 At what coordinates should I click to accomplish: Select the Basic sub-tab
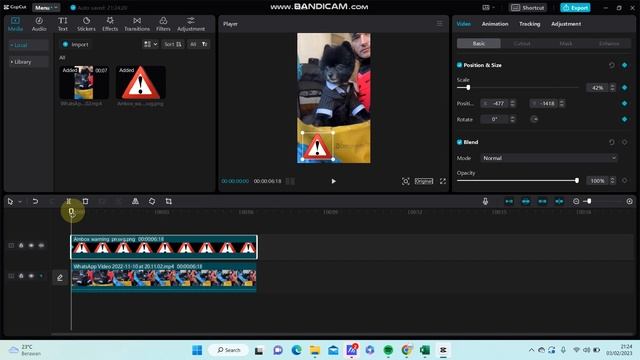pyautogui.click(x=478, y=43)
